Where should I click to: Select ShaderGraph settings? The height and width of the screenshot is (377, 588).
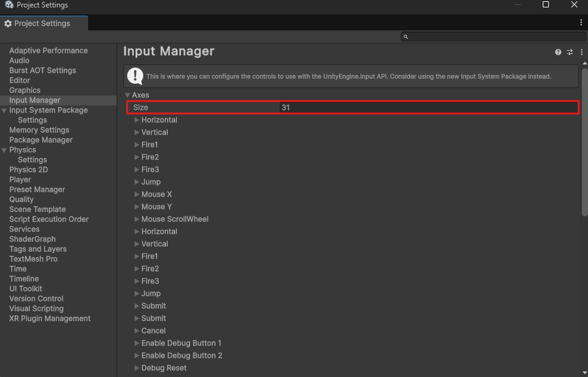(32, 239)
